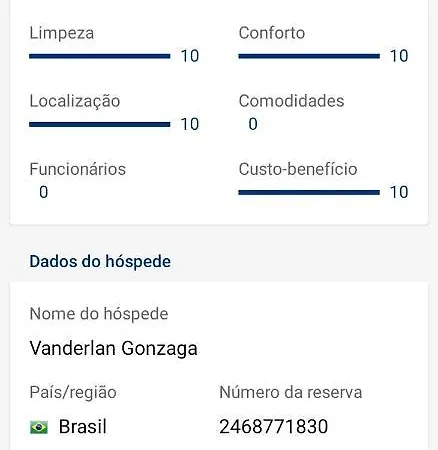Click the Comodidades category label
The height and width of the screenshot is (450, 438).
[291, 101]
